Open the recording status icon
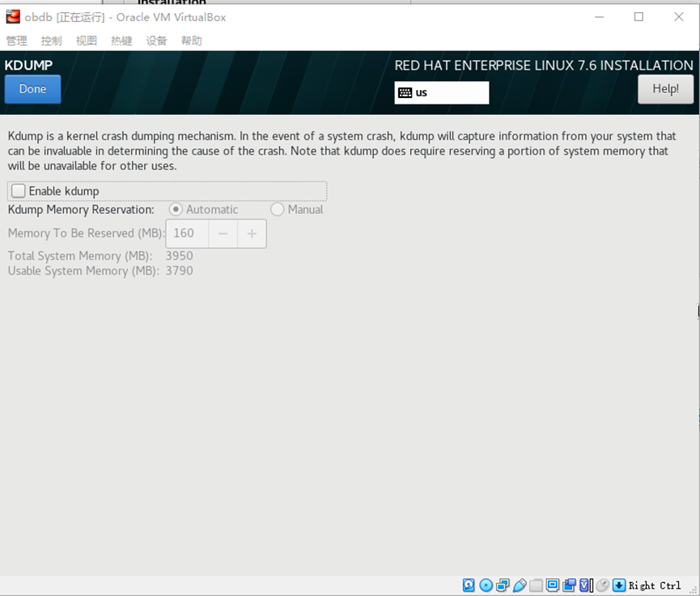 pyautogui.click(x=571, y=585)
